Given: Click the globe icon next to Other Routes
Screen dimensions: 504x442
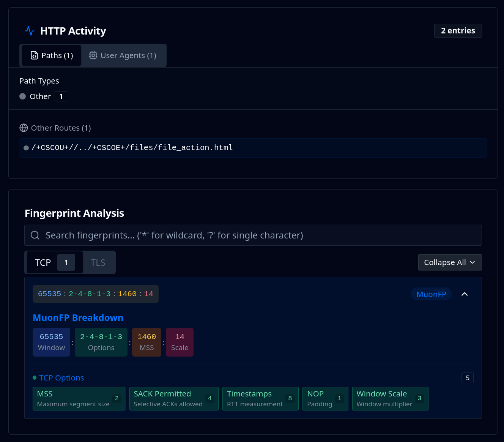Looking at the screenshot, I should [24, 128].
